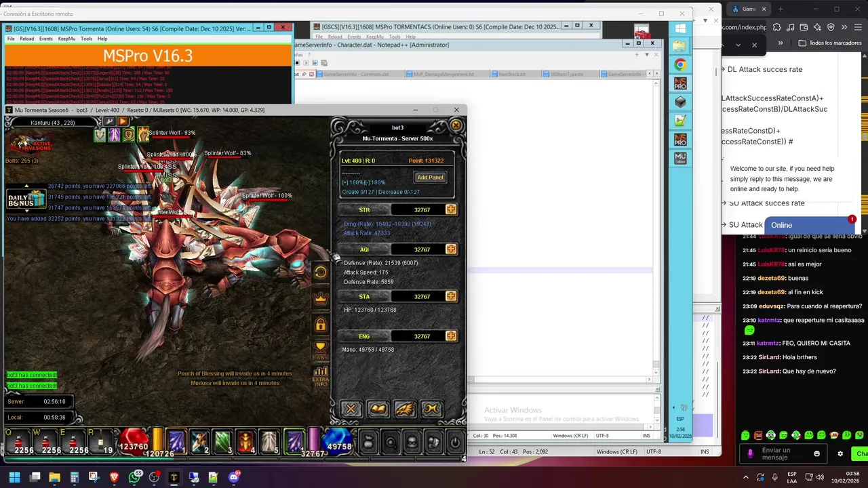Viewport: 868px width, 488px height.
Task: Open the remote desktop File Explorer folder icon
Action: click(680, 46)
